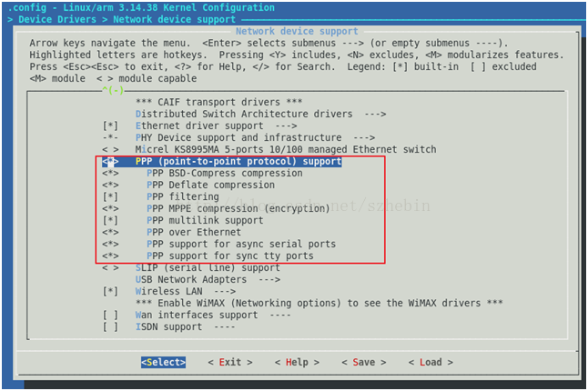
Task: Toggle Wan interfaces support checkbox
Action: click(x=110, y=315)
